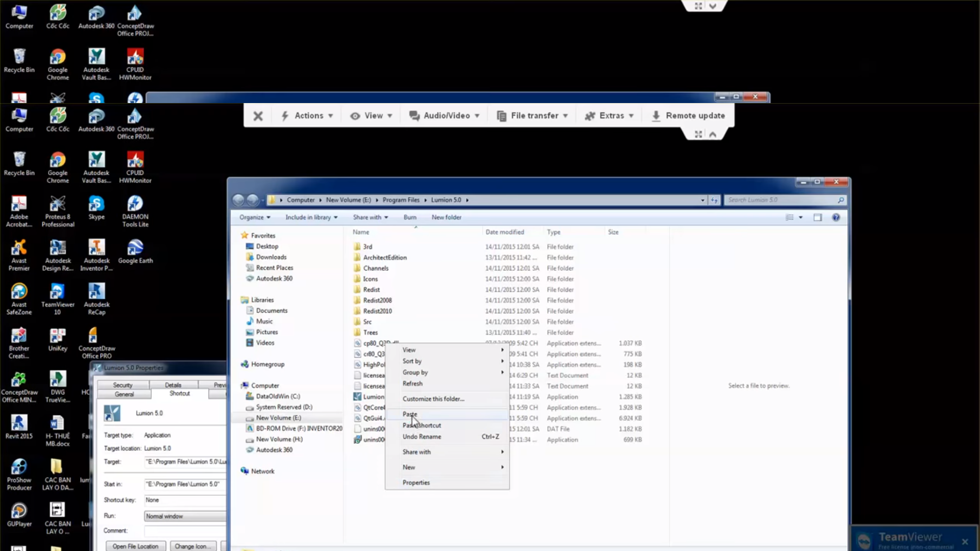Toggle the preview pane icon in Explorer toolbar
This screenshot has height=551, width=980.
pos(818,217)
